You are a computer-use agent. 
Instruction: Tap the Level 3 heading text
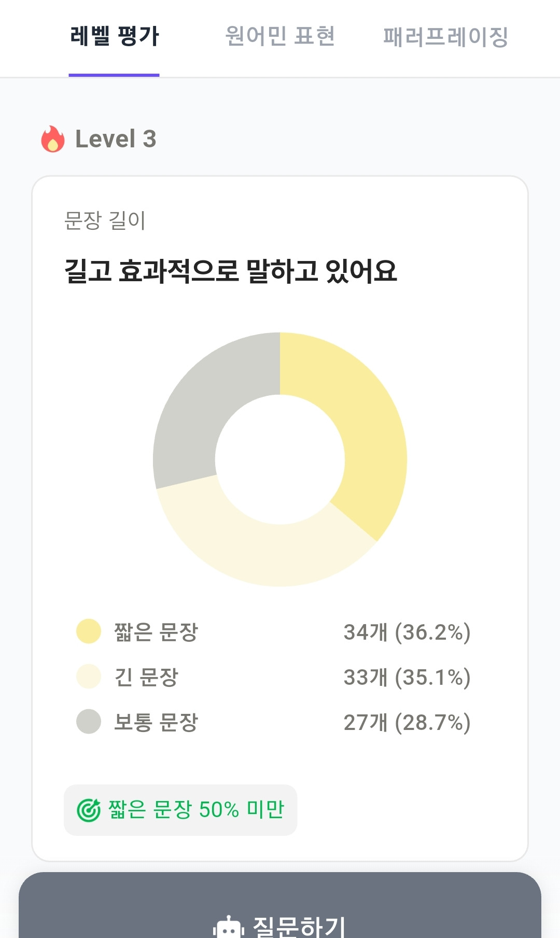click(116, 139)
